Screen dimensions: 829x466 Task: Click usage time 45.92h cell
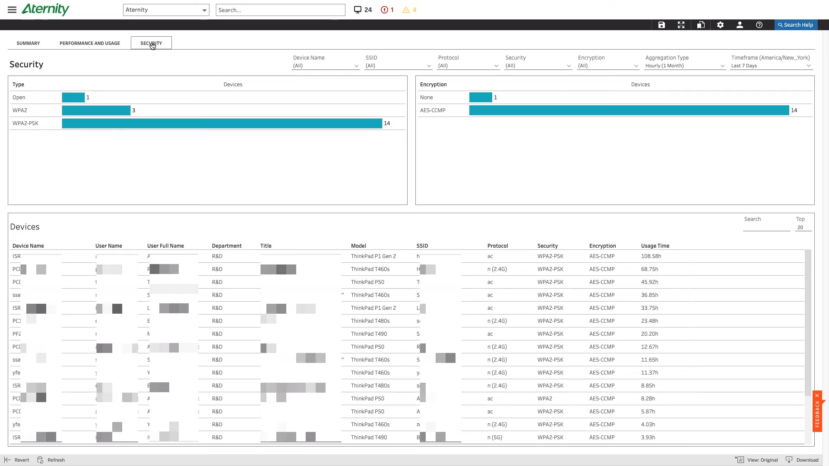click(x=649, y=282)
